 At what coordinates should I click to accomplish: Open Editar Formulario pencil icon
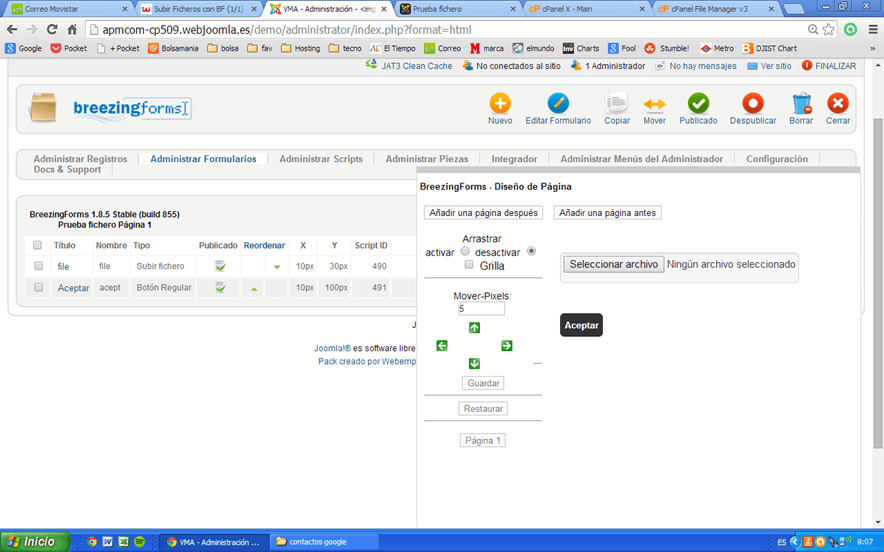(558, 104)
